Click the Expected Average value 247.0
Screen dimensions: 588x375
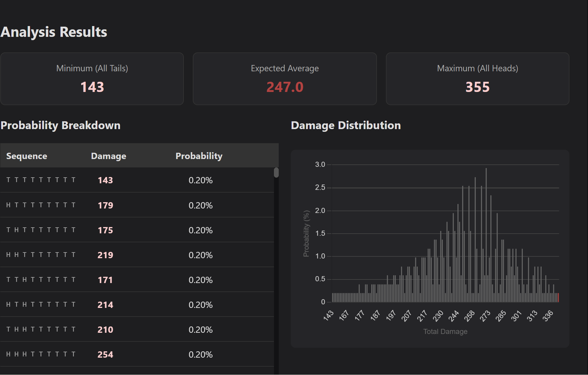pos(285,87)
